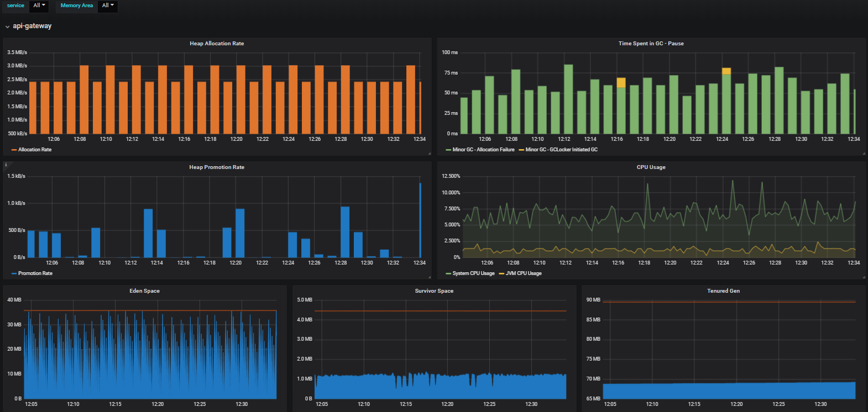Viewport: 868px width, 412px height.
Task: Click the Tenured Gen panel title
Action: click(723, 291)
